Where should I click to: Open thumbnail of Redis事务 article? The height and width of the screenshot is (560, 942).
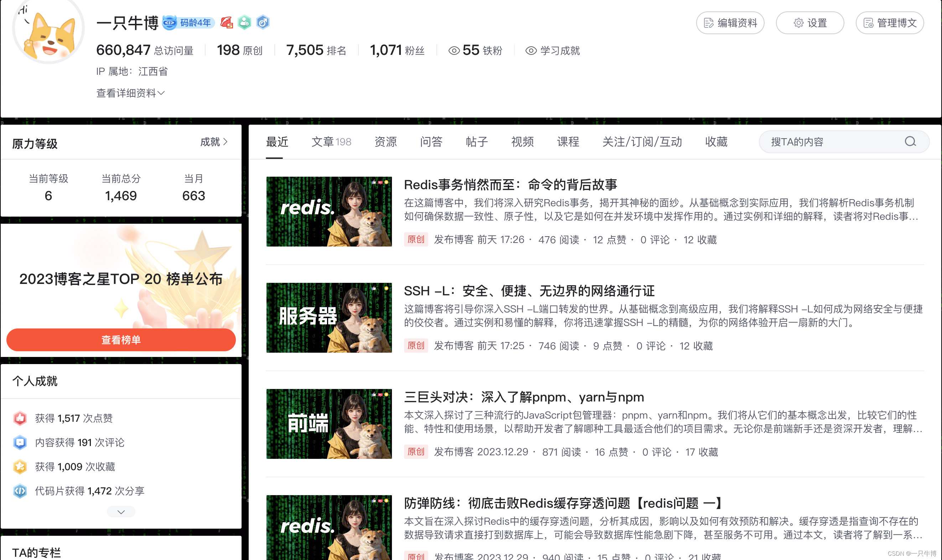[x=329, y=211]
